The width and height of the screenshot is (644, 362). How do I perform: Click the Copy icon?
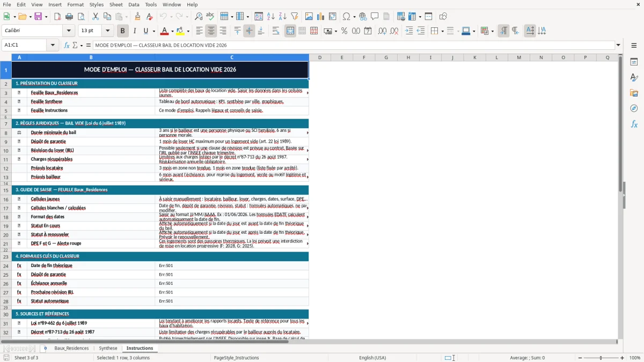[107, 17]
